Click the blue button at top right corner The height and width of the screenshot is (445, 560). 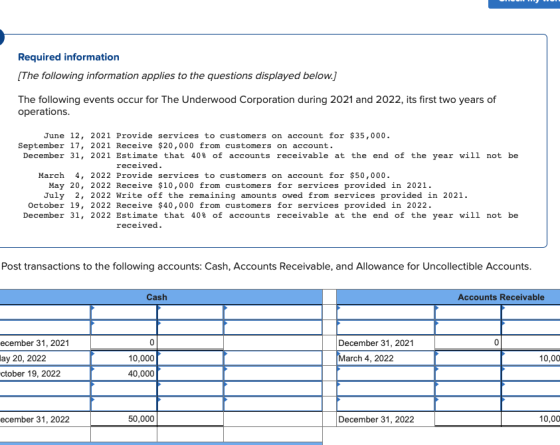pos(524,3)
